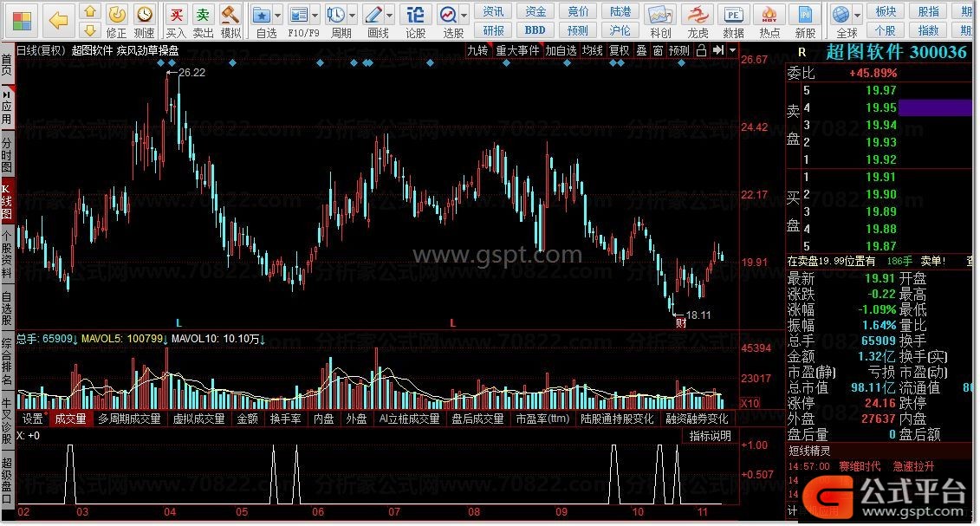
Task: Switch to 多周期成交量 tab
Action: tap(129, 419)
